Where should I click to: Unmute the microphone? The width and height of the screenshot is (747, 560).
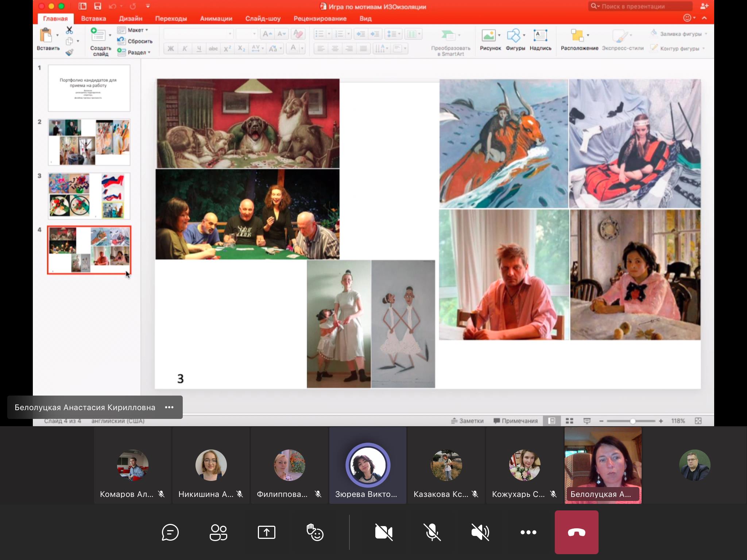coord(432,533)
